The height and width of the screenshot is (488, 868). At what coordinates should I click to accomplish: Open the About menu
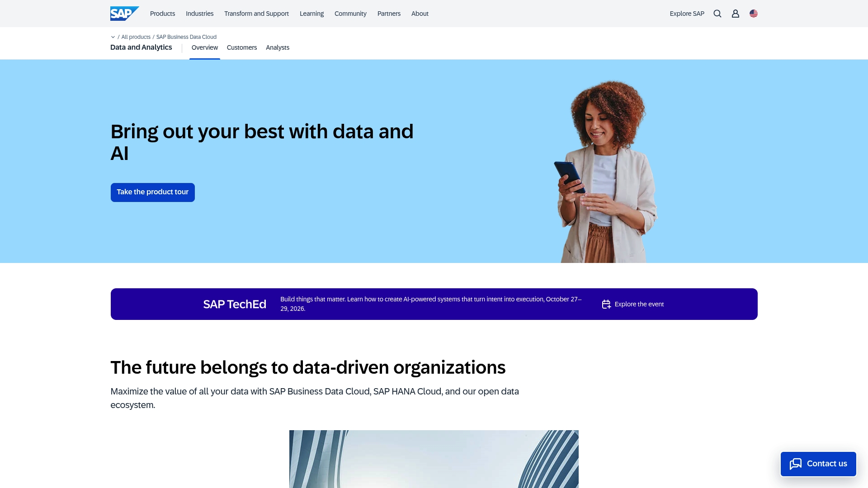coord(420,14)
